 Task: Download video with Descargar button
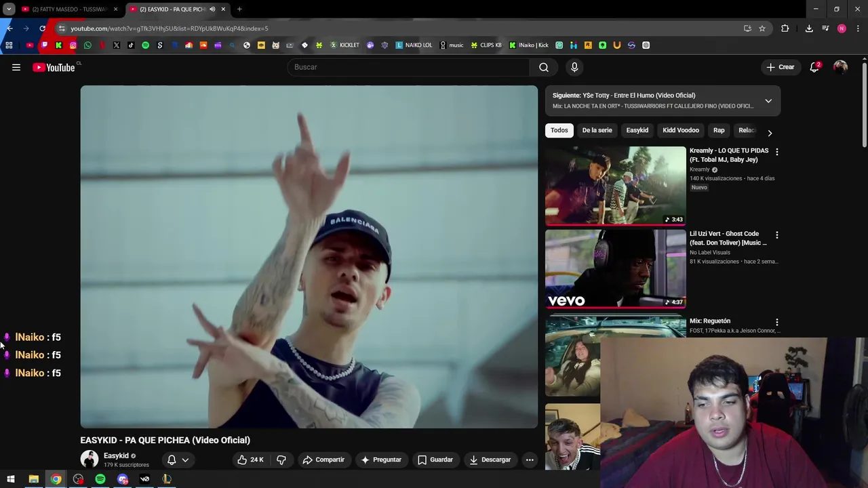[490, 460]
